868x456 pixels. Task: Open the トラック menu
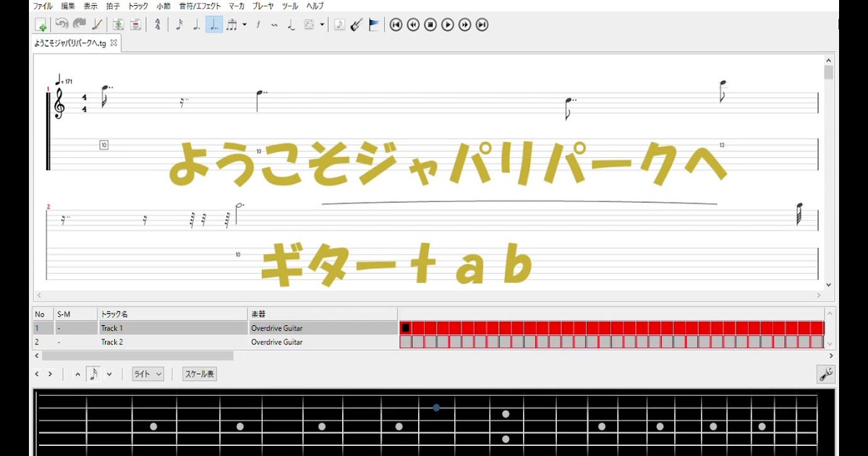pos(138,6)
